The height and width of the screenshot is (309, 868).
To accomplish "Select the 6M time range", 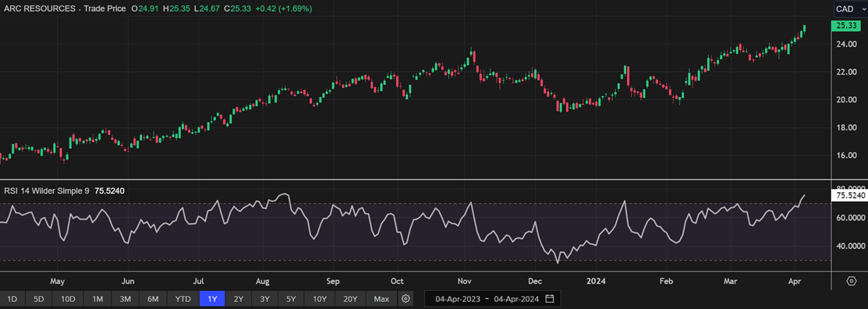I will point(154,299).
